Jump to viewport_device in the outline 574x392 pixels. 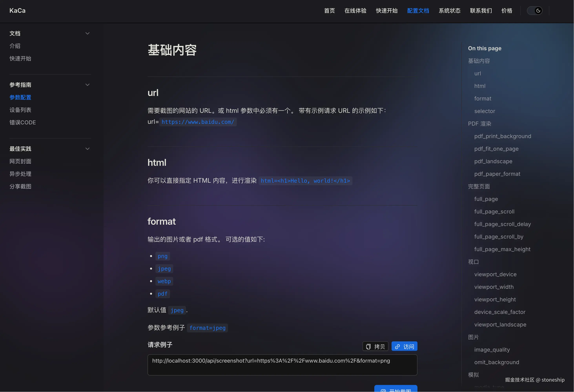(x=495, y=274)
